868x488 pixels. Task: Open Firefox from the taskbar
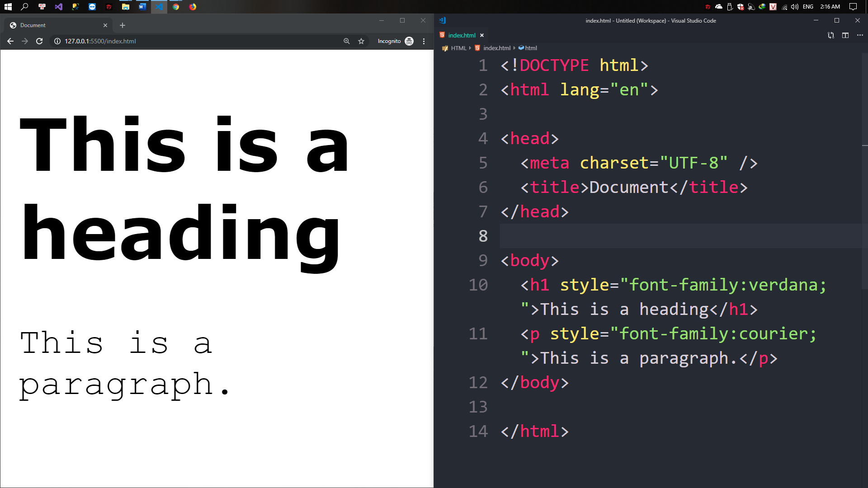point(193,7)
